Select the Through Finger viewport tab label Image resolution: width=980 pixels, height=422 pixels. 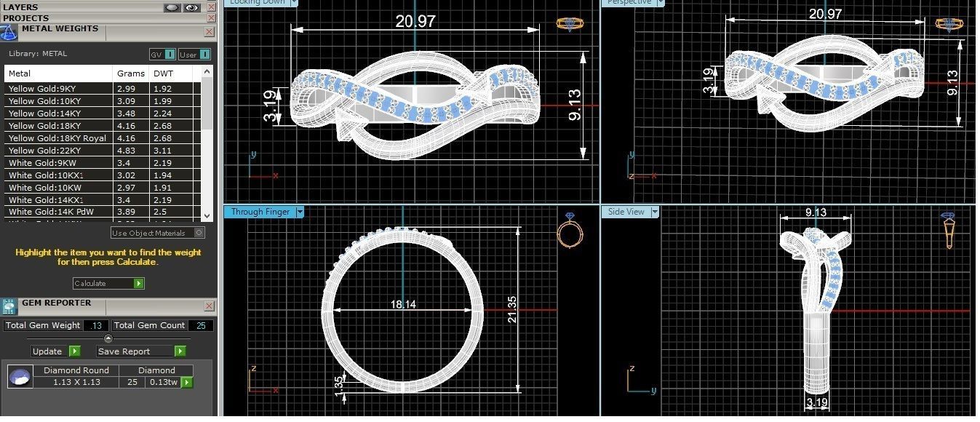pos(260,212)
